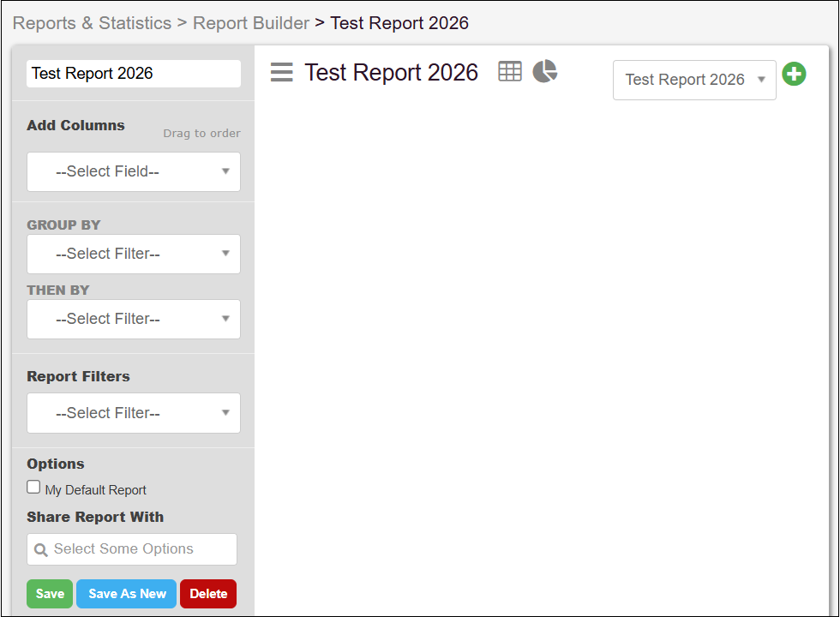Image resolution: width=840 pixels, height=617 pixels.
Task: Switch to table grid view icon
Action: pos(509,71)
